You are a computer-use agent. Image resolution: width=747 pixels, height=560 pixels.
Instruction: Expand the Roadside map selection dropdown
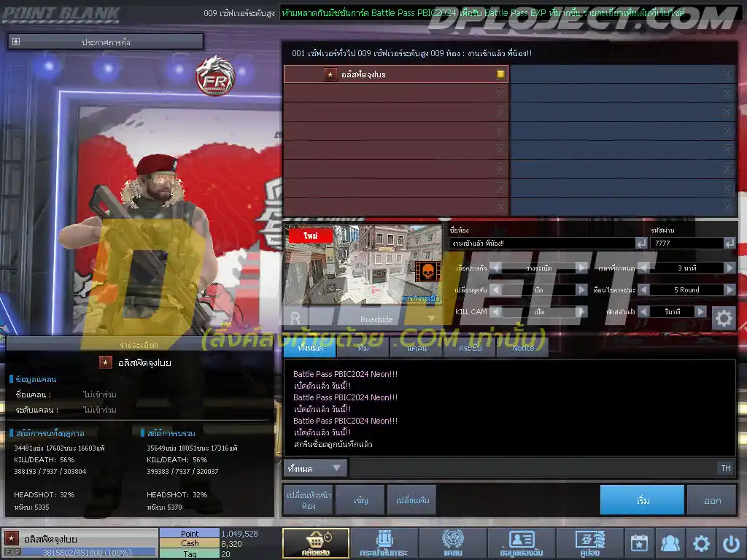coord(431,319)
